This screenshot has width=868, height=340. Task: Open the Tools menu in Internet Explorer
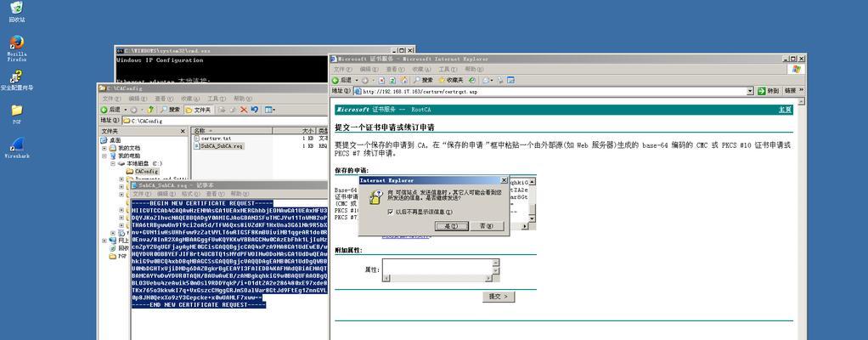(448, 69)
